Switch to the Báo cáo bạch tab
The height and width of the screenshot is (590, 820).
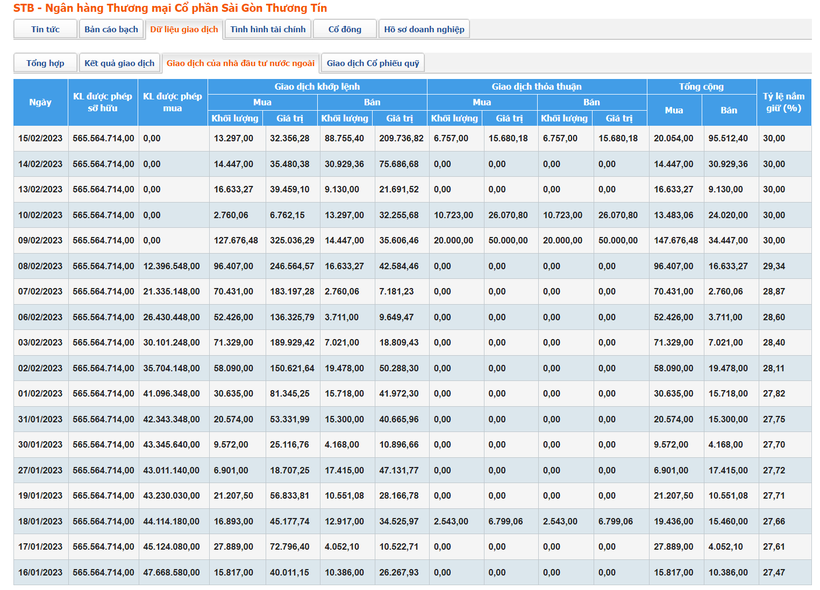(111, 30)
